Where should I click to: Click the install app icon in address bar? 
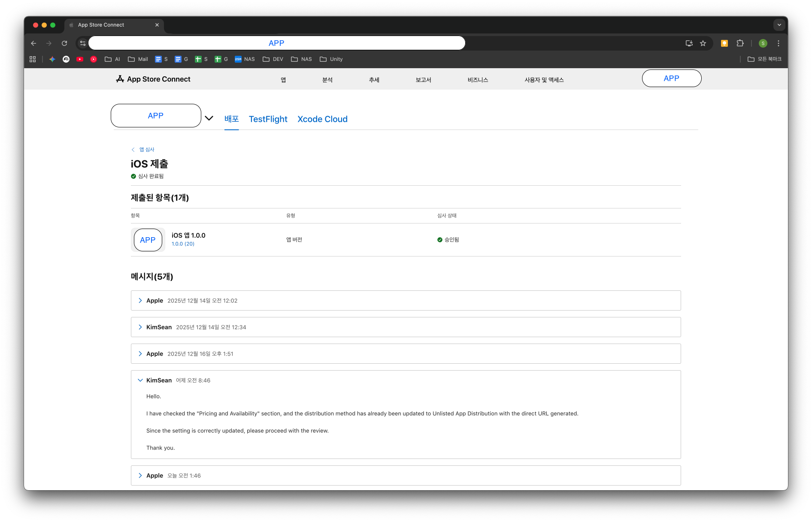689,43
